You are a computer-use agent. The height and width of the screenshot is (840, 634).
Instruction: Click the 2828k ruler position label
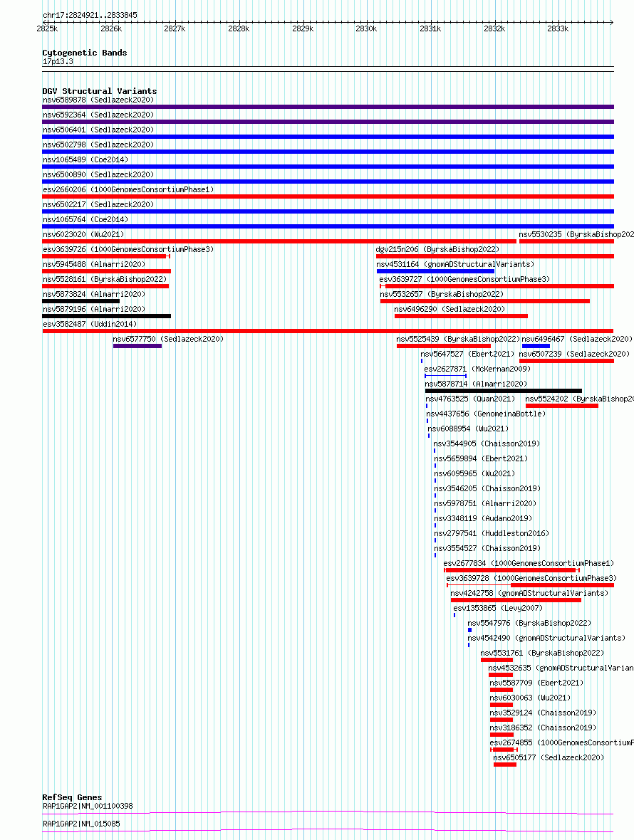(239, 29)
